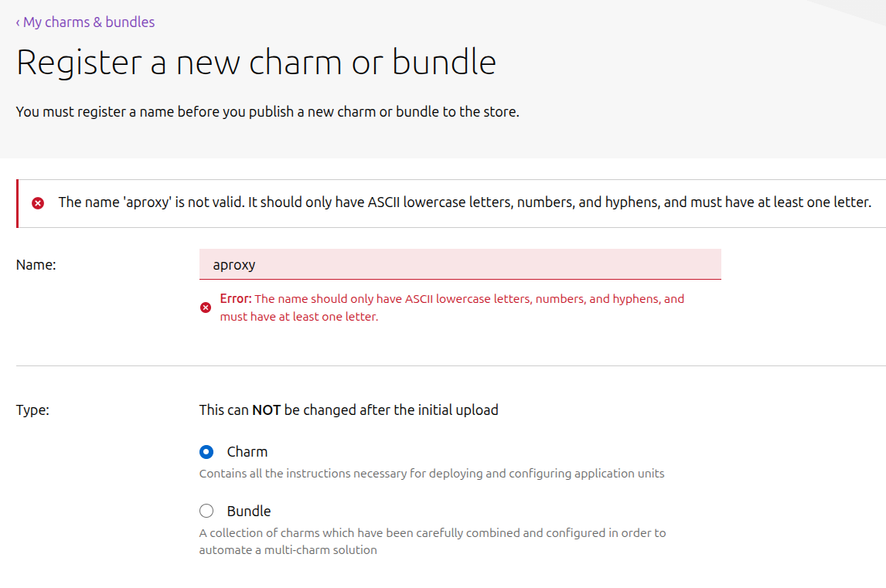886x588 pixels.
Task: Click the inline 'must have at least one letter' message
Action: coord(299,317)
